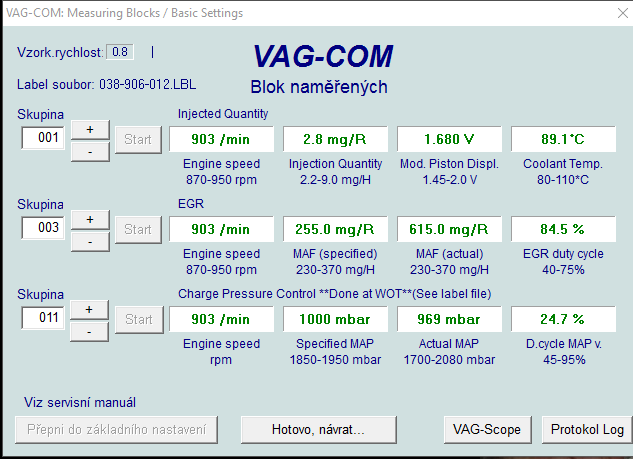Click the Label soubor 038-906-012.LBL text

[107, 85]
